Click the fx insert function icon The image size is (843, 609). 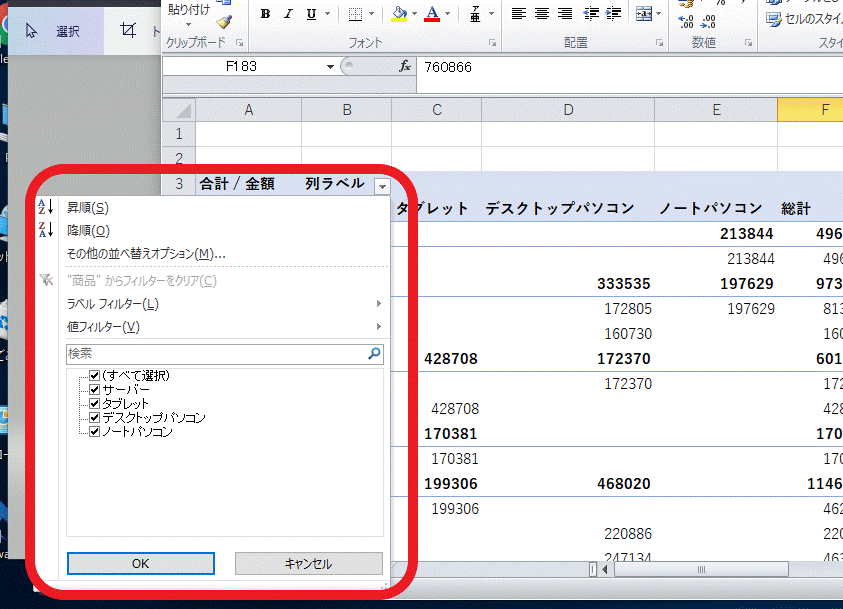pyautogui.click(x=405, y=66)
